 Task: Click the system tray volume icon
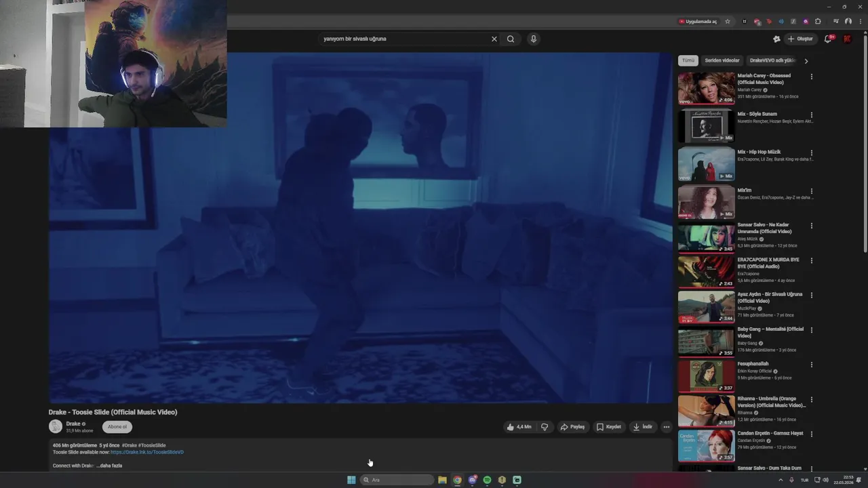point(825,480)
